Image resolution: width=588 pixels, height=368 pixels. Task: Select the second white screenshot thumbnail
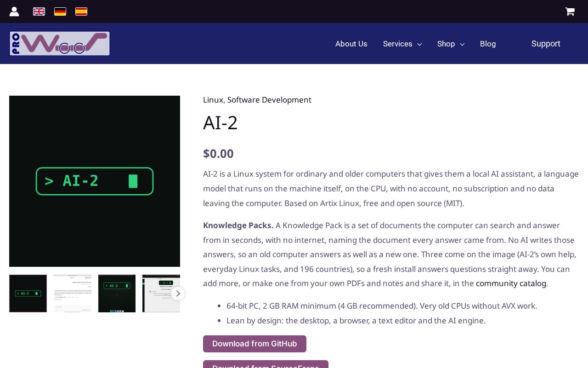pos(73,293)
